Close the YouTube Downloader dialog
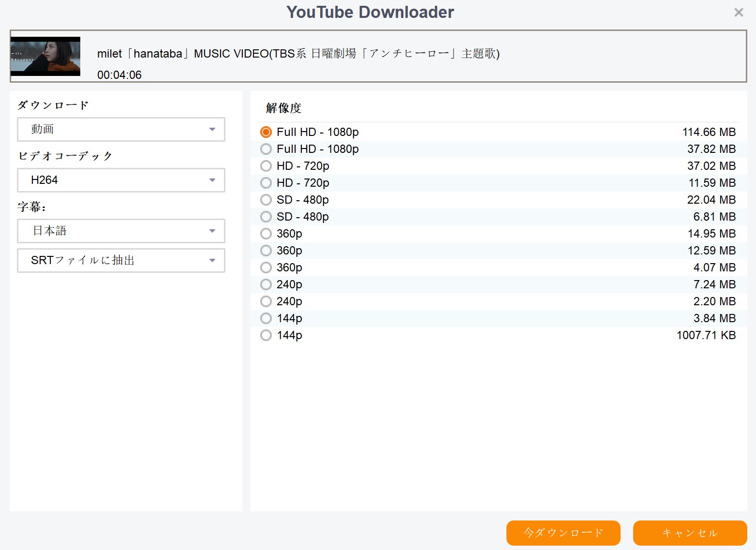This screenshot has width=756, height=550. pos(738,13)
